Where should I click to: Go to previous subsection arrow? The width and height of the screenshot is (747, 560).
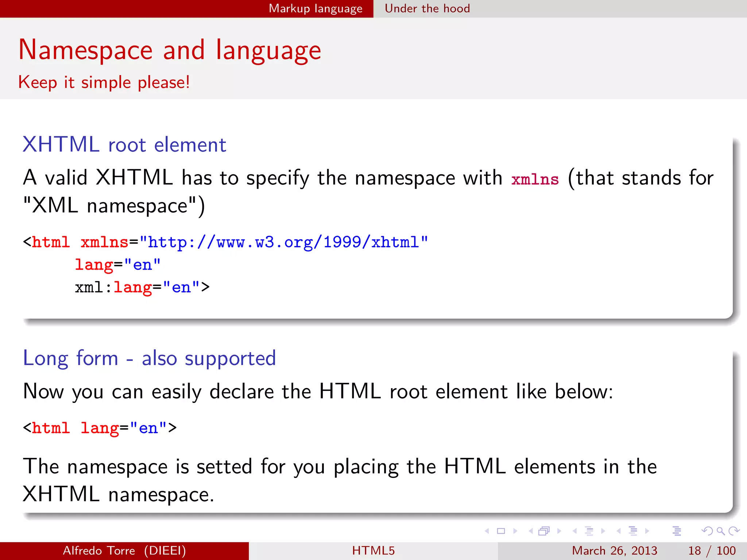click(x=574, y=531)
